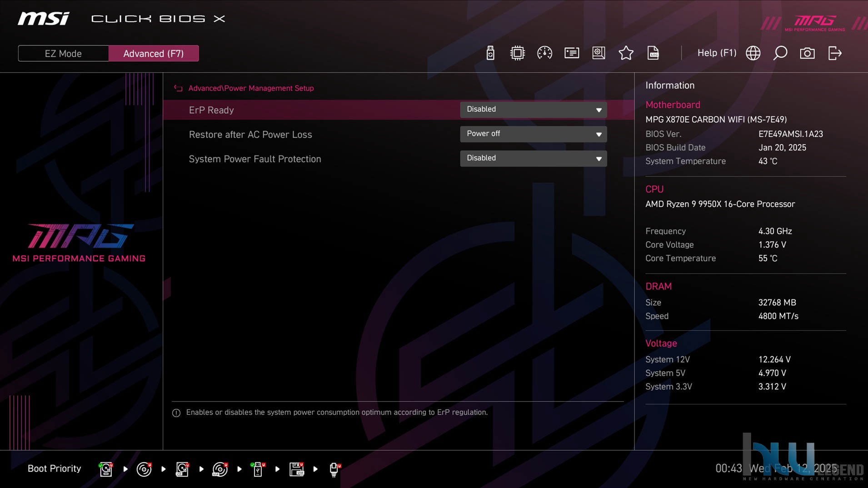
Task: Open the hardware monitor gear-panel icon
Action: tap(599, 53)
